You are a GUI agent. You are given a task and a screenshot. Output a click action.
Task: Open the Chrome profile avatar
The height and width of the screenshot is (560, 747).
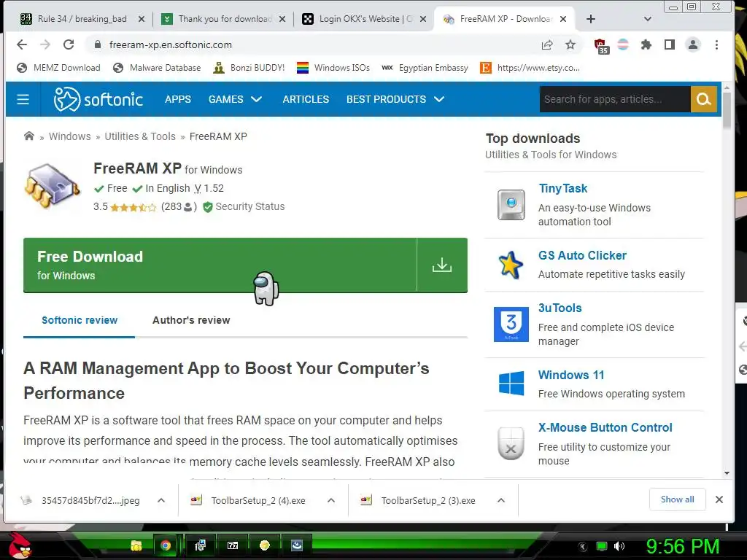693,44
